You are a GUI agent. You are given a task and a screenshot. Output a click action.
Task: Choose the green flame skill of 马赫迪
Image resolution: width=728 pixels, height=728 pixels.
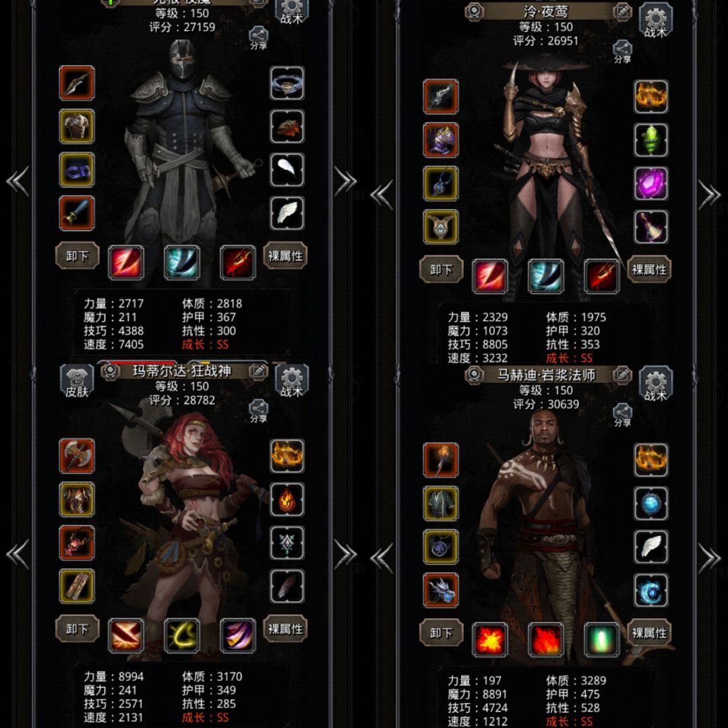pos(602,640)
